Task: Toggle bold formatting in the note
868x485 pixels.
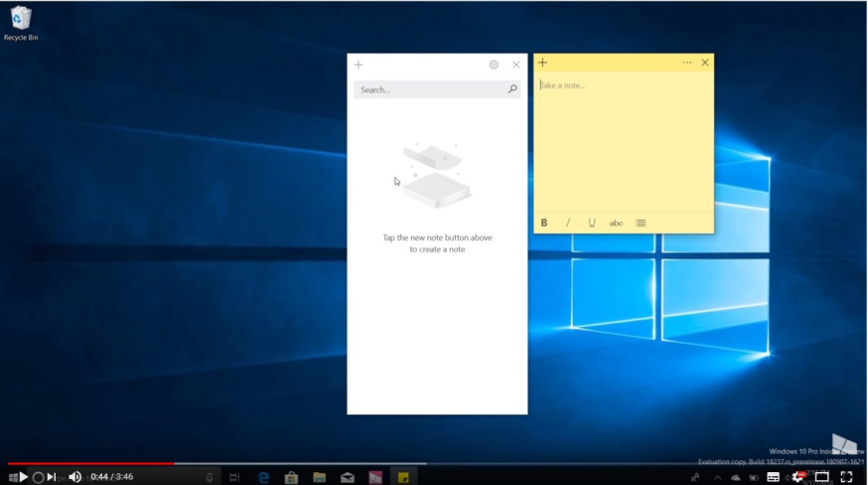Action: tap(544, 223)
